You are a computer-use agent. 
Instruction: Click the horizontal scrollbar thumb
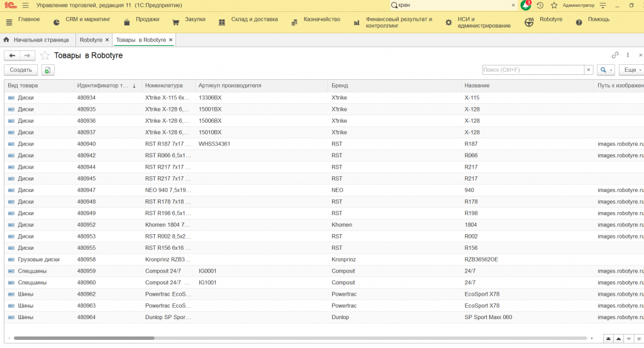(x=84, y=338)
